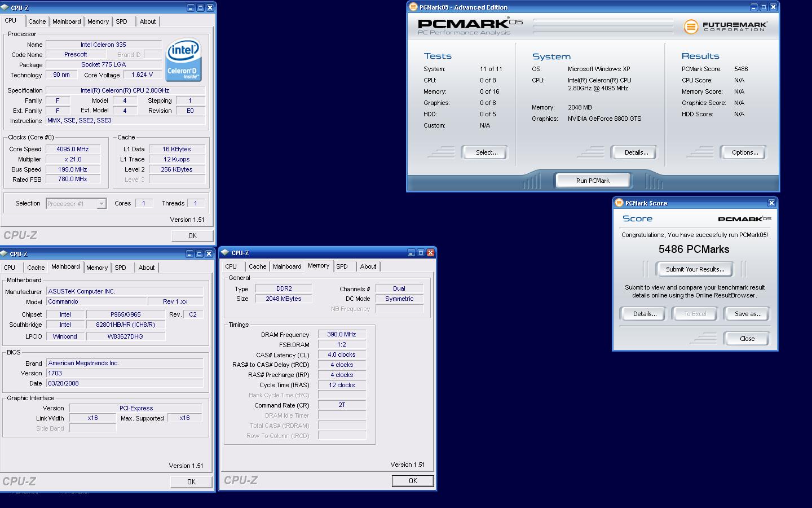Viewport: 812px width, 508px height.
Task: Click OK in the CPU-Z Mainboard window
Action: (x=192, y=482)
